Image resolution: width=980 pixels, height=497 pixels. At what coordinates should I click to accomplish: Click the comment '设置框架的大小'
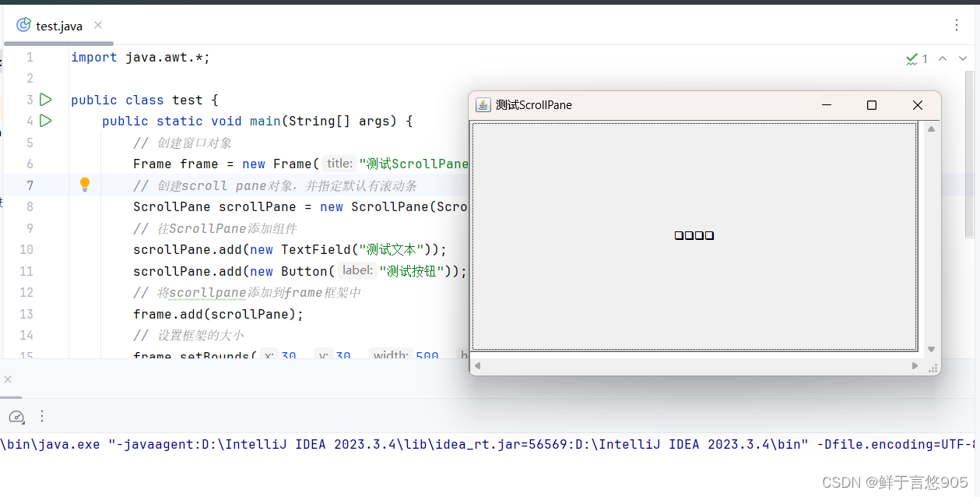[200, 335]
